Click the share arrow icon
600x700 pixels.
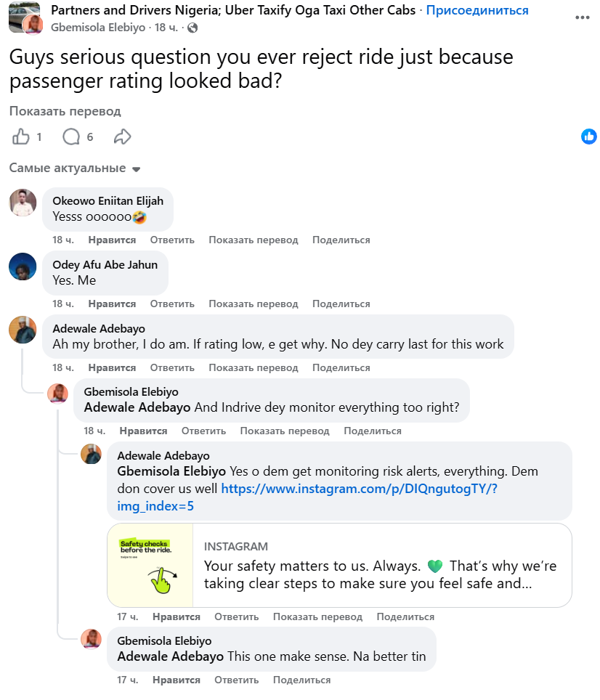point(123,137)
